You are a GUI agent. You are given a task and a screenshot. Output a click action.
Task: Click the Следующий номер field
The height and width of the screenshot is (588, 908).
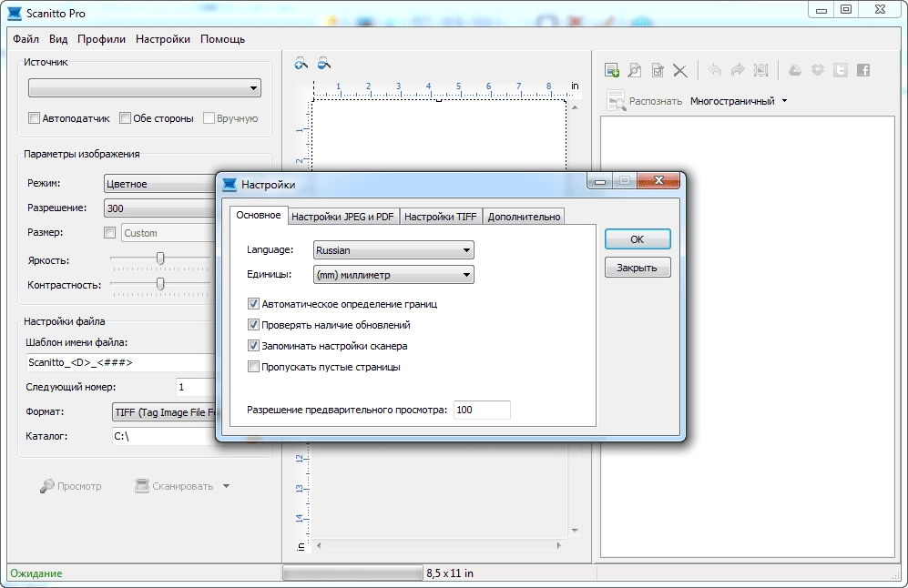point(196,387)
